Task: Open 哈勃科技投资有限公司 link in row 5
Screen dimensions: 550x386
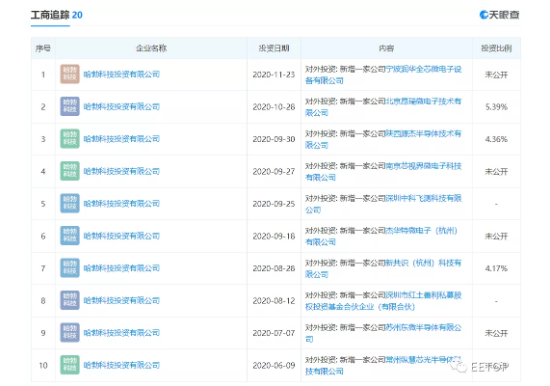Action: pos(122,204)
